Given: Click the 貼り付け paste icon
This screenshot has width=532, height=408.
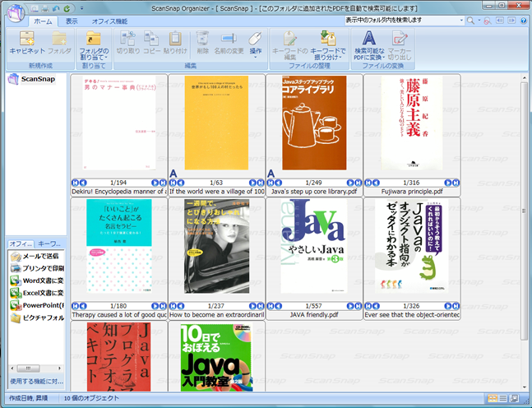Looking at the screenshot, I should pyautogui.click(x=175, y=43).
